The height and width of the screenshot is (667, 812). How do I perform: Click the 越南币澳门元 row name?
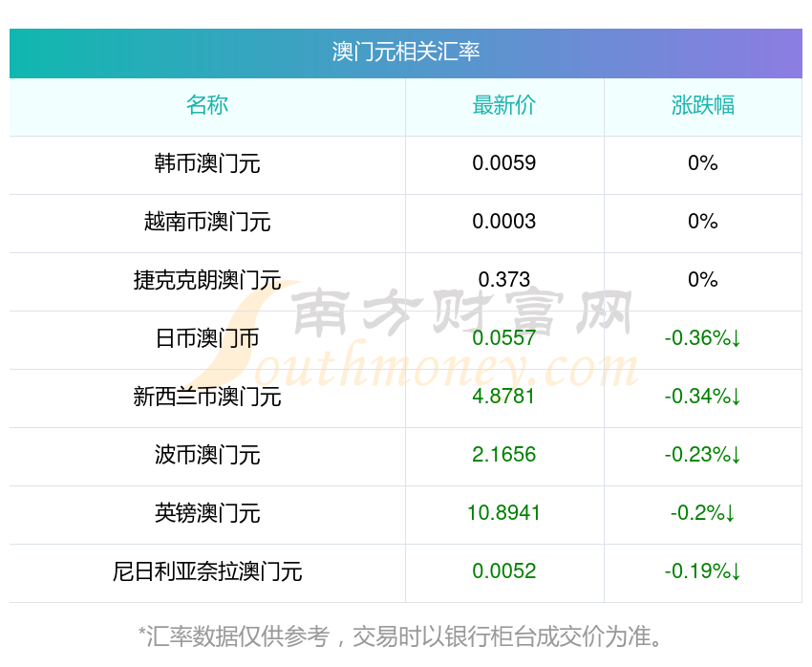coord(207,222)
